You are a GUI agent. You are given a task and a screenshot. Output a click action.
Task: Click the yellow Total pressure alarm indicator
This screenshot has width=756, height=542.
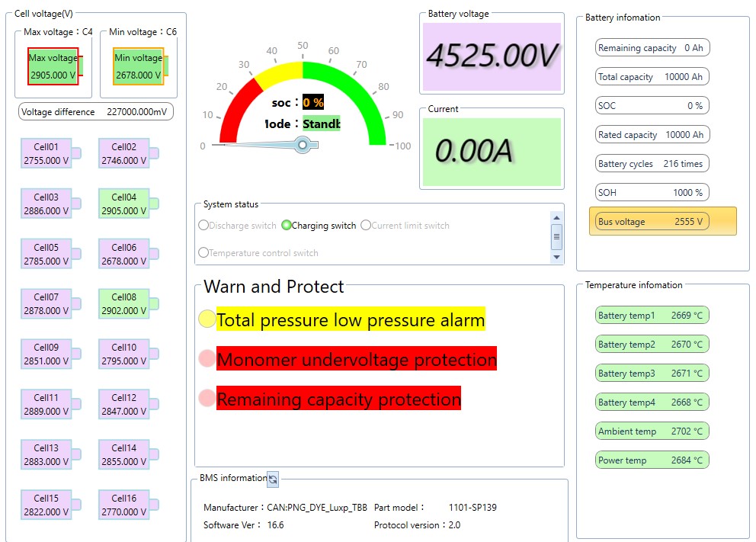click(x=207, y=319)
